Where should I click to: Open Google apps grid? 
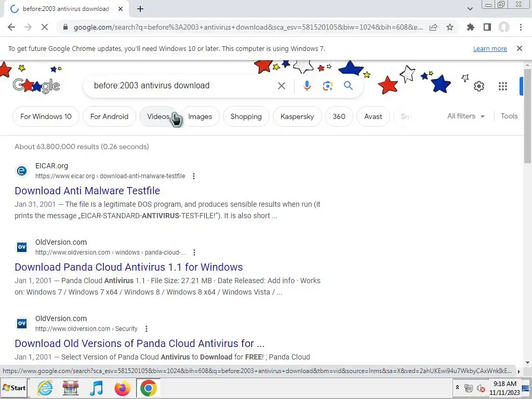(503, 86)
